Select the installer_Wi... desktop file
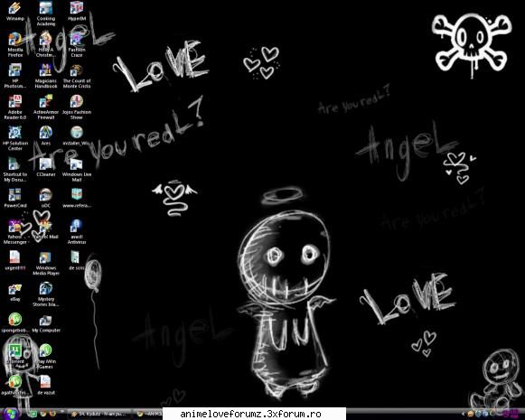 point(77,136)
